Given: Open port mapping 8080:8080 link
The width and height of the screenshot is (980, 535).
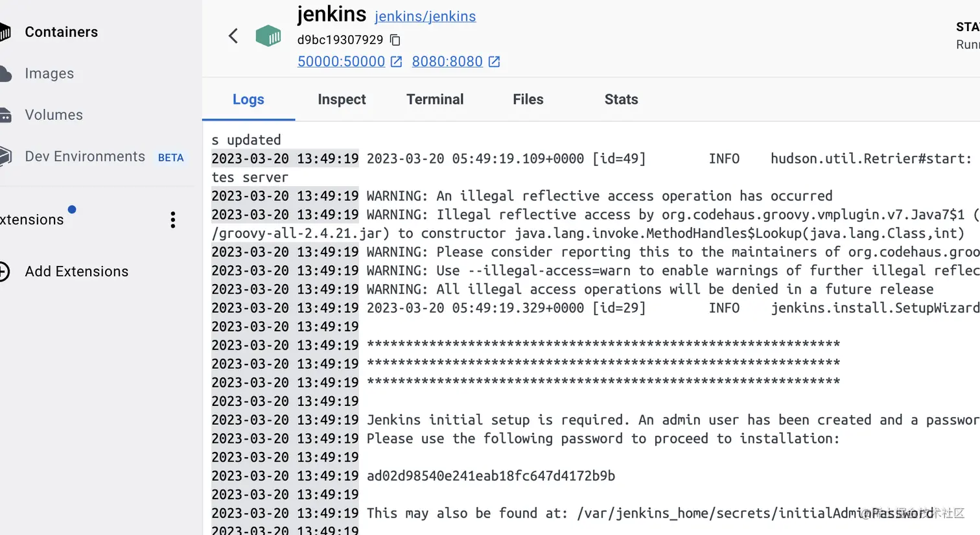Looking at the screenshot, I should pyautogui.click(x=447, y=62).
